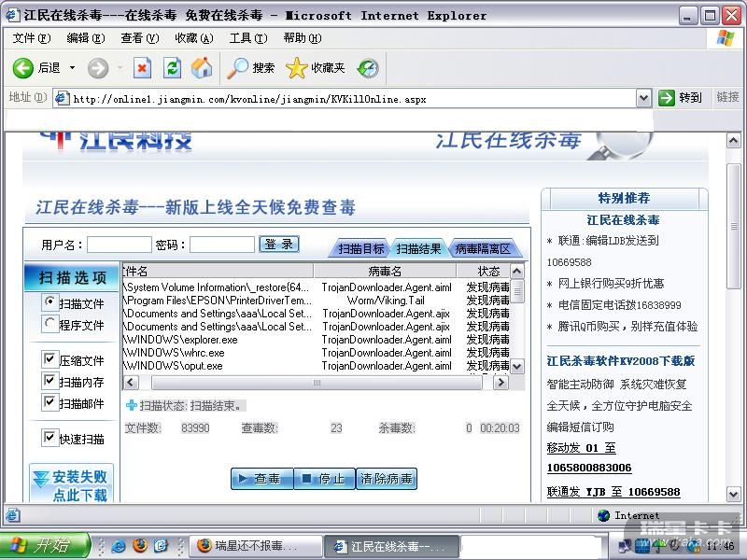Switch to the 病毒隔离区 tab

pos(483,248)
